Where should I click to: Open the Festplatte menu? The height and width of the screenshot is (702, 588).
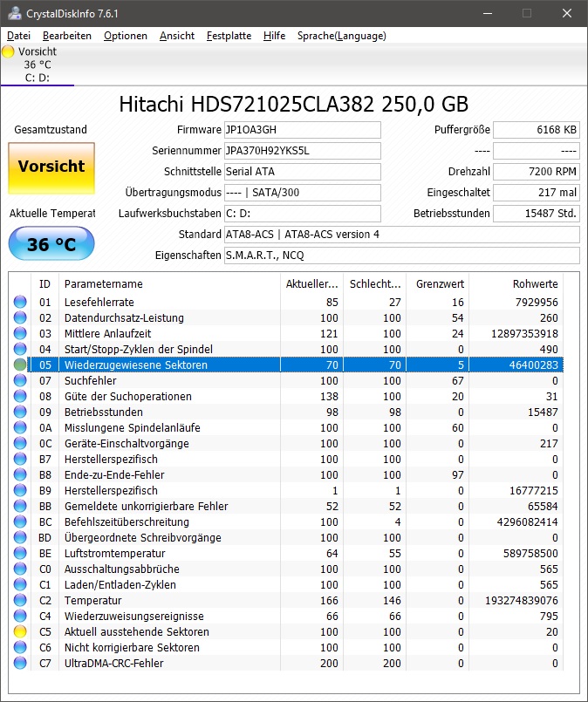click(x=229, y=36)
